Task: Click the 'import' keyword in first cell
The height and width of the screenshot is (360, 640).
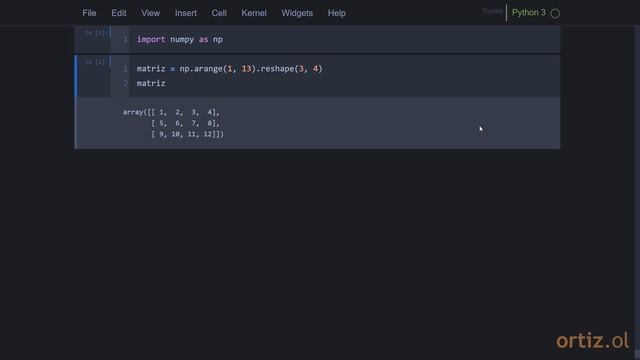Action: [x=151, y=40]
